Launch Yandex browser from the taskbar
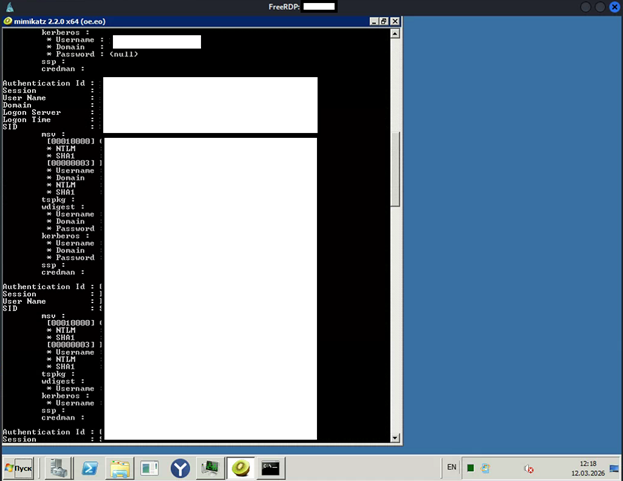Viewport: 623px width, 481px height. click(180, 469)
